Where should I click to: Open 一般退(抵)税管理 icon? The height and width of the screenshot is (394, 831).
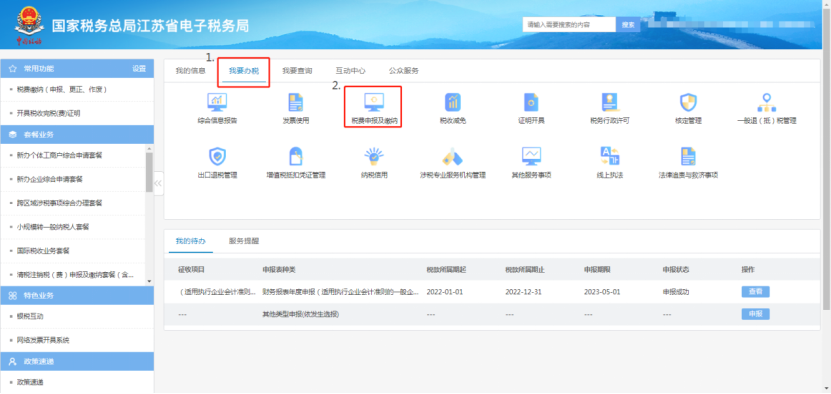click(x=766, y=101)
